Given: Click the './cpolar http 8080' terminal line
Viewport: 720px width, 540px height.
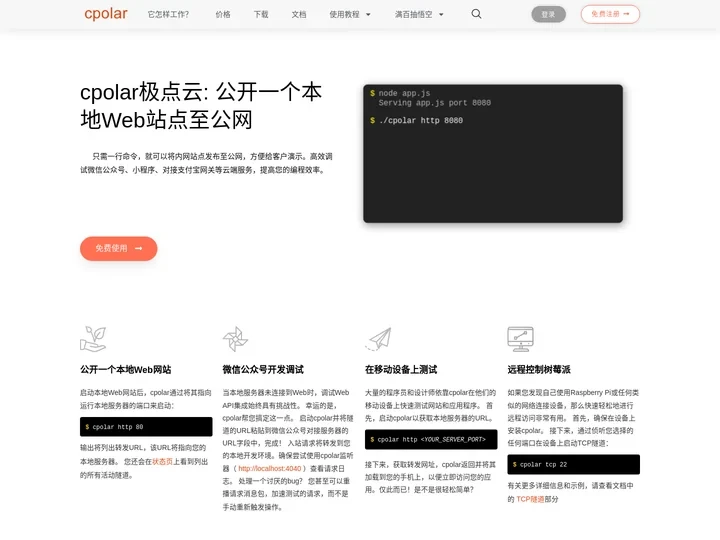Looking at the screenshot, I should click(x=416, y=120).
